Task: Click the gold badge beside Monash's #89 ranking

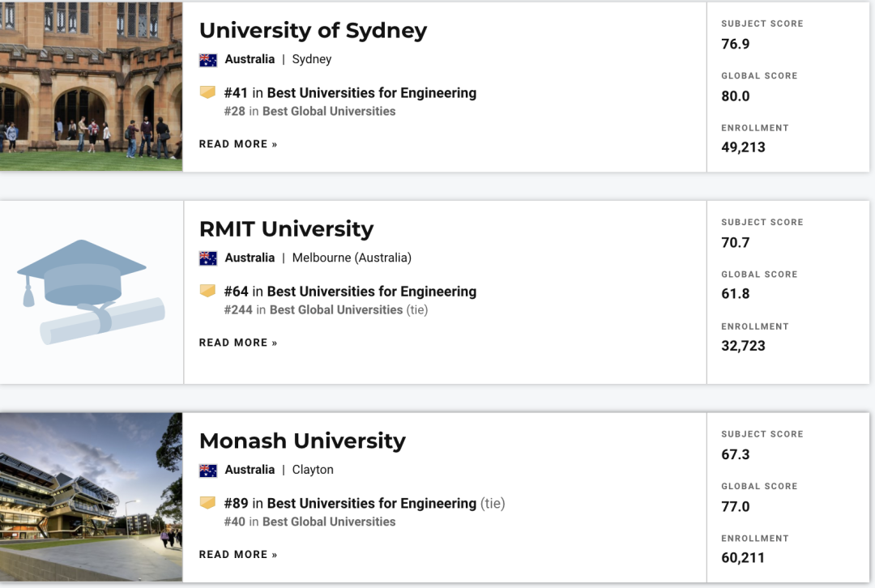Action: click(207, 503)
